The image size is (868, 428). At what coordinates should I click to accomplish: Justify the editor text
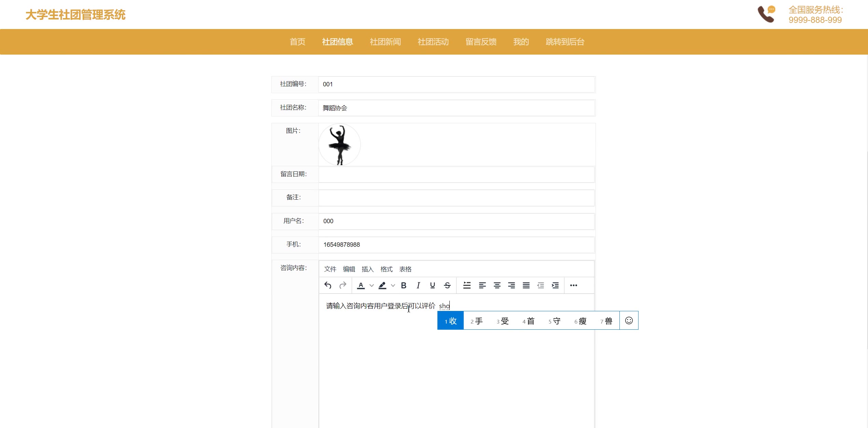point(526,285)
